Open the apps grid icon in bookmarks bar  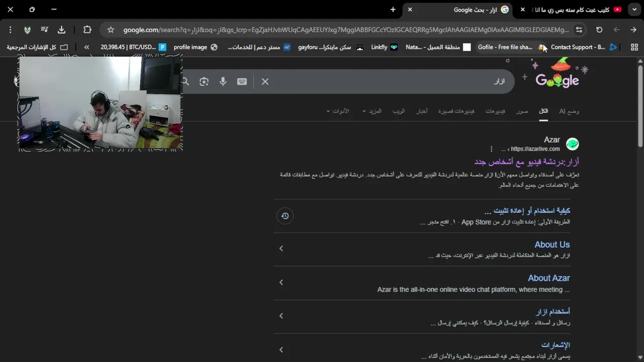[x=634, y=47]
